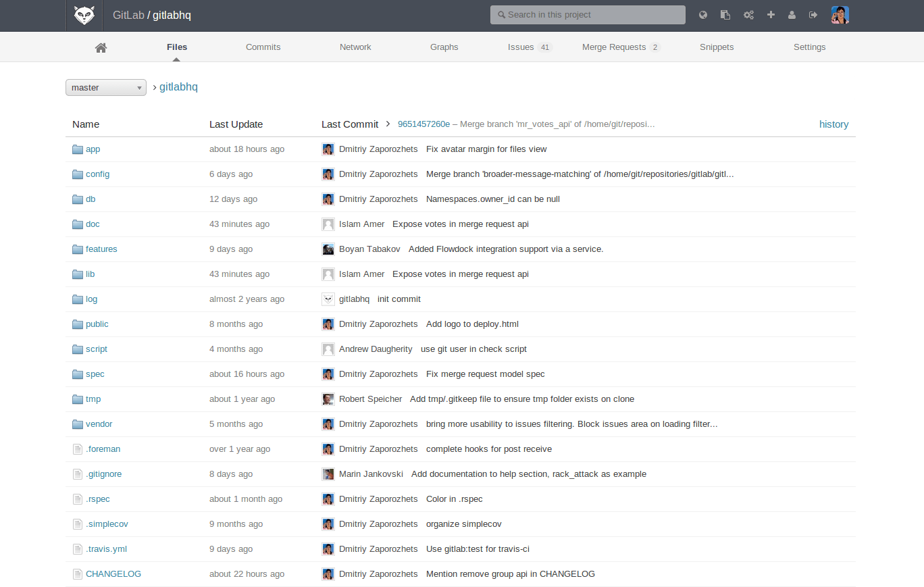Open the vendor folder link
This screenshot has height=587, width=924.
point(99,424)
